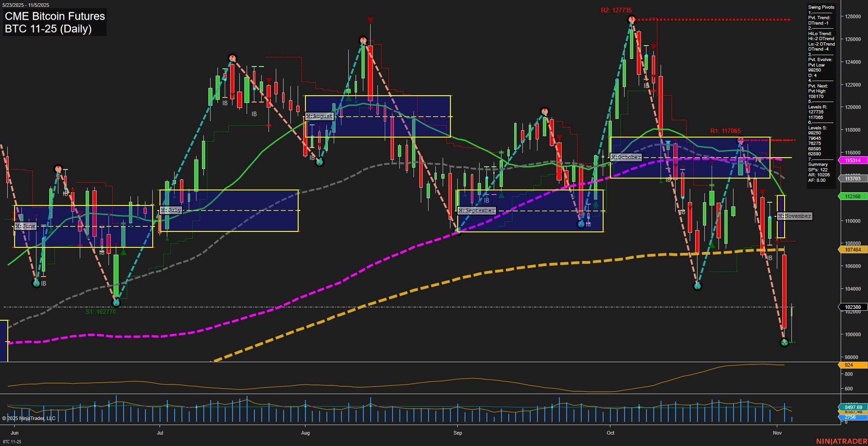
Task: Click the magenta 115314 price marker
Action: tap(852, 160)
